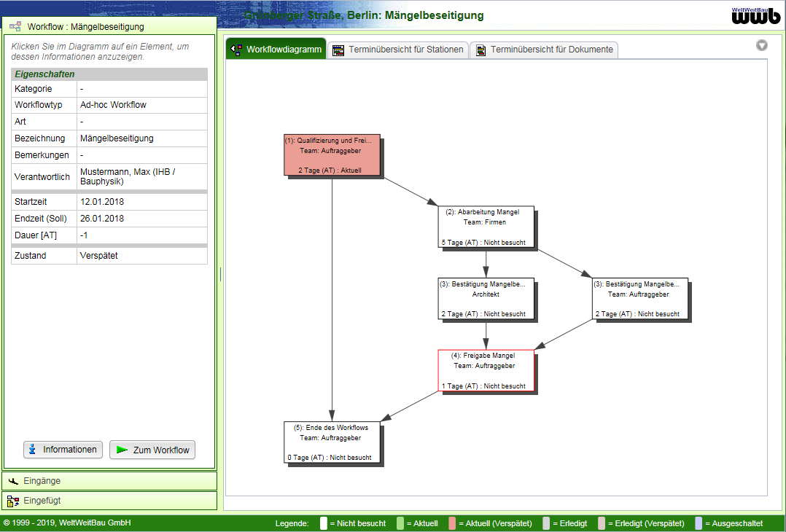Click the Kategorie property label
786x532 pixels.
tap(33, 89)
